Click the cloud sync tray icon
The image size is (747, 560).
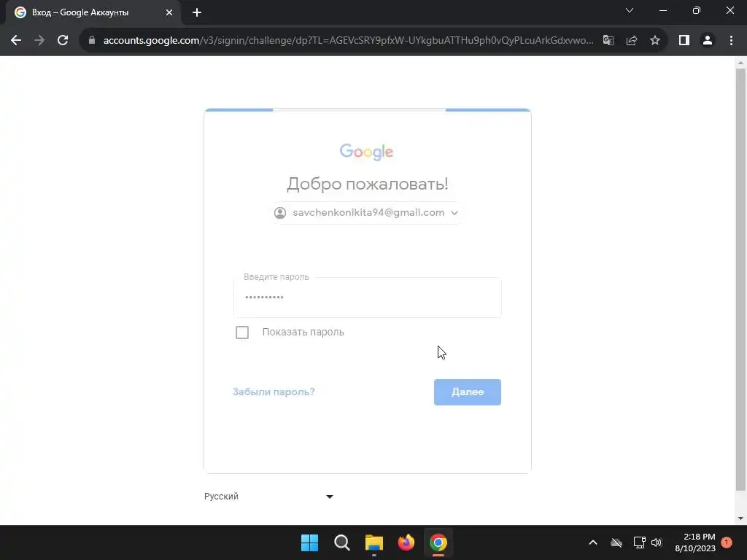pyautogui.click(x=616, y=542)
